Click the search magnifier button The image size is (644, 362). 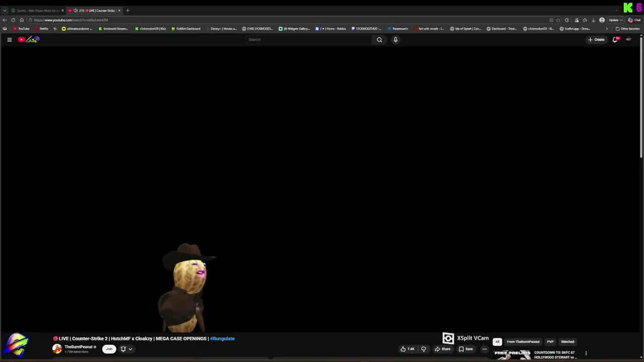pos(379,40)
